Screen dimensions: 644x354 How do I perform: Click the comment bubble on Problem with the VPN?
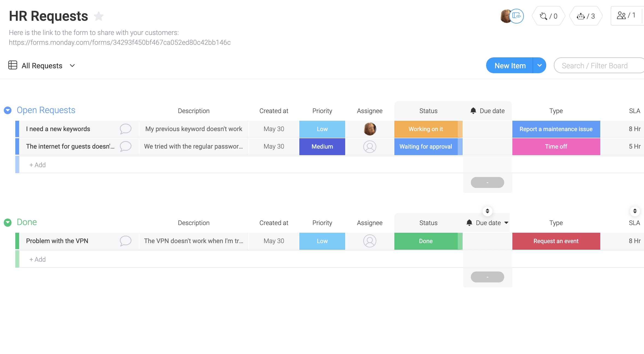(x=126, y=241)
